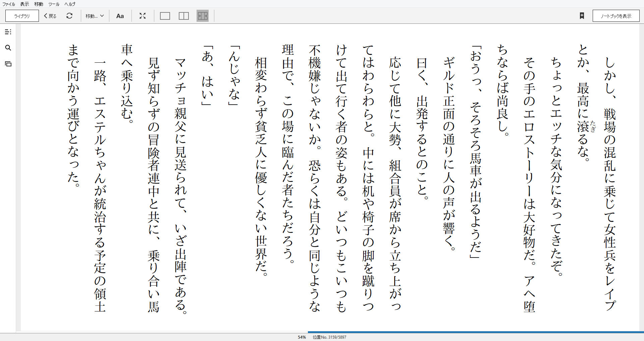This screenshot has width=644, height=341.
Task: Click the ライブラリ button
Action: tap(22, 16)
